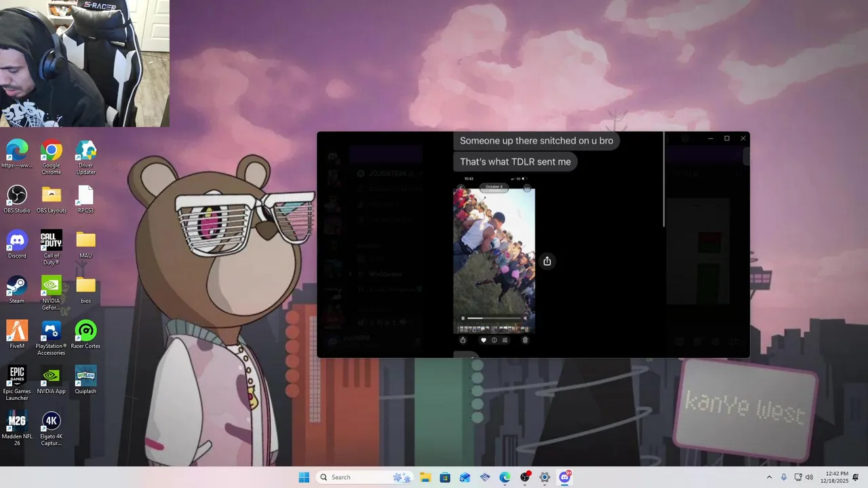Screen dimensions: 868x488
Task: Select the Quiplash desktop shortcut
Action: 85,380
